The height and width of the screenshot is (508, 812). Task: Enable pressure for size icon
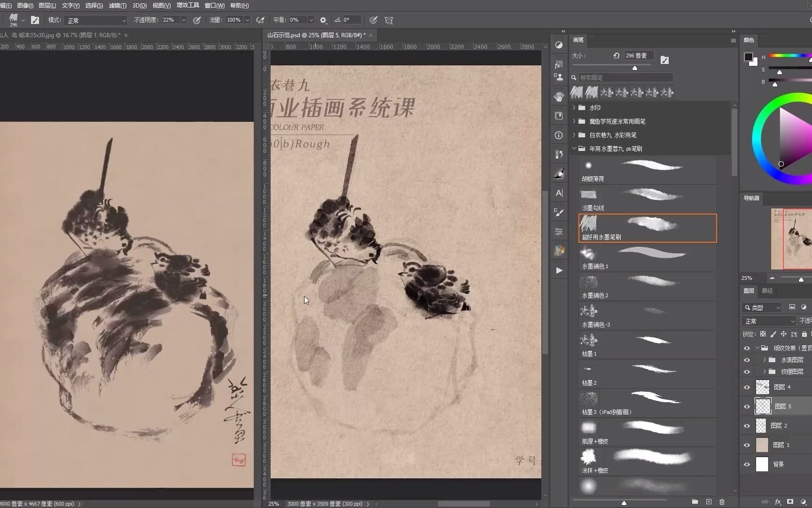click(x=373, y=20)
